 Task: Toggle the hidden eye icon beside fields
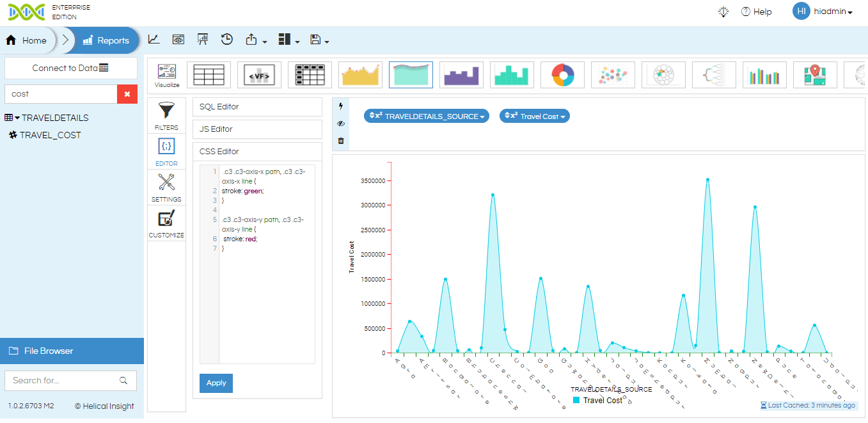(x=340, y=124)
